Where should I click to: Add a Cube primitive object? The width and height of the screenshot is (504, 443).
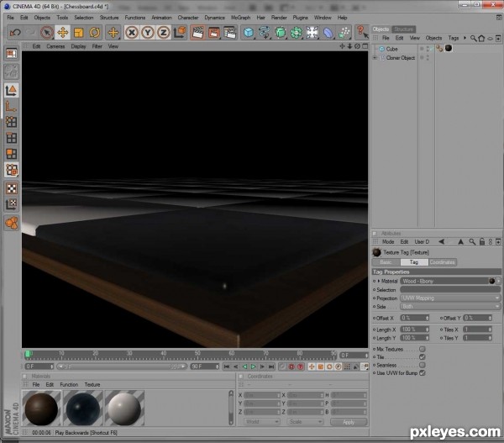249,33
